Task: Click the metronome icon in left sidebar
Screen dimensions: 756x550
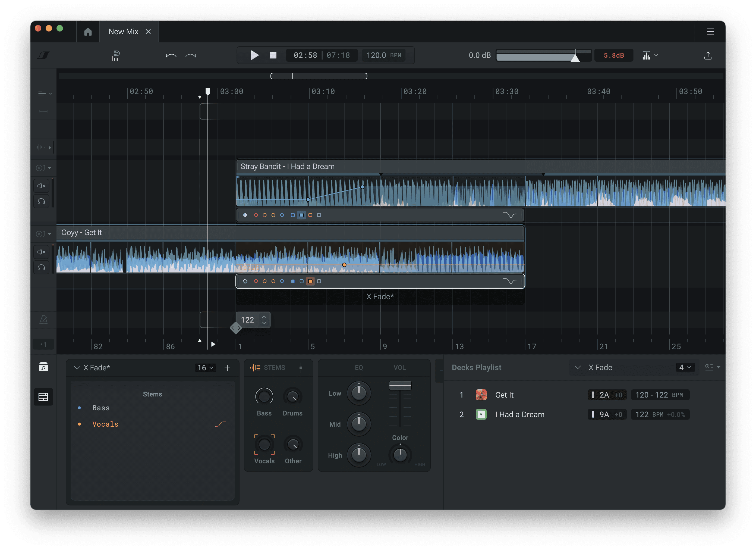Action: coord(43,320)
